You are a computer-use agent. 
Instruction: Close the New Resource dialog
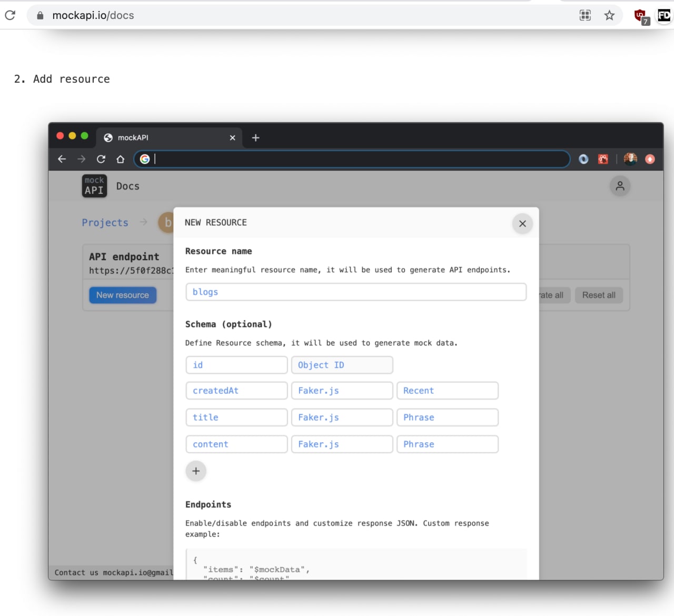point(522,224)
